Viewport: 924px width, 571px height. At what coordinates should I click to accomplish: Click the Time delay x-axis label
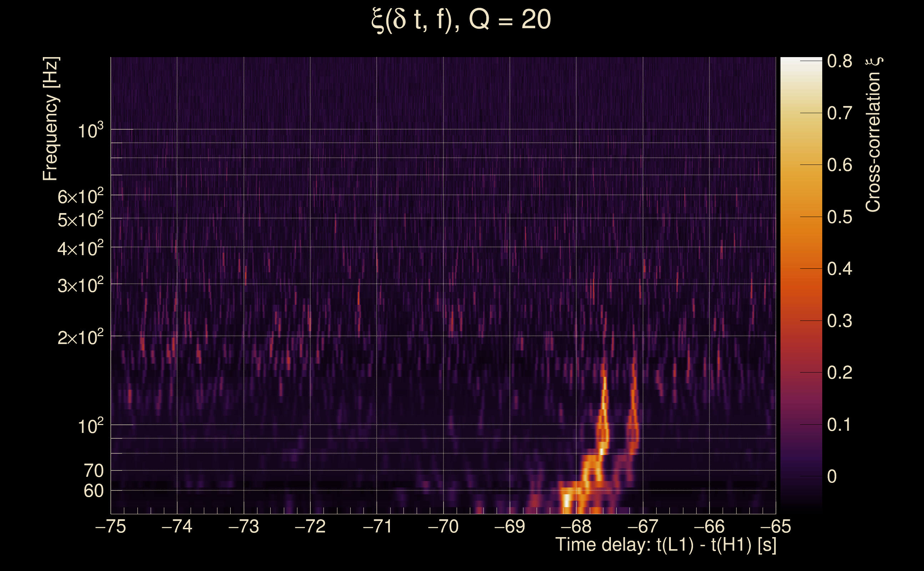666,545
